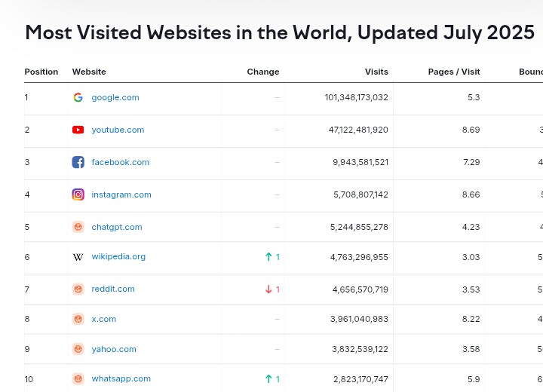
Task: Click the icon beside chatgpt.com
Action: (78, 227)
